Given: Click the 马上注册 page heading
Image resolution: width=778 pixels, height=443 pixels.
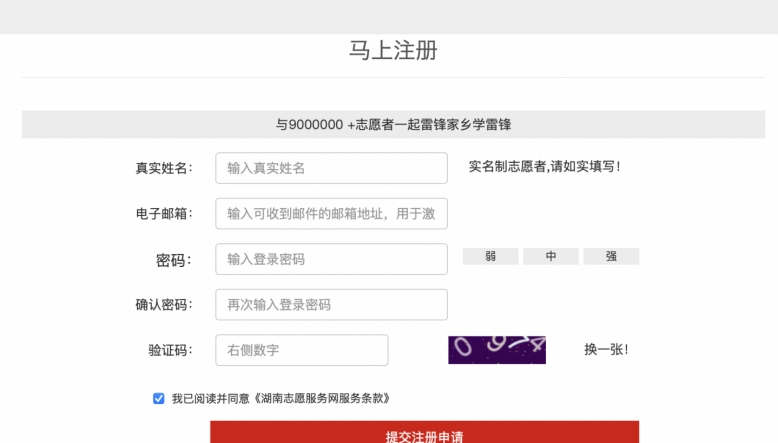Looking at the screenshot, I should 393,51.
